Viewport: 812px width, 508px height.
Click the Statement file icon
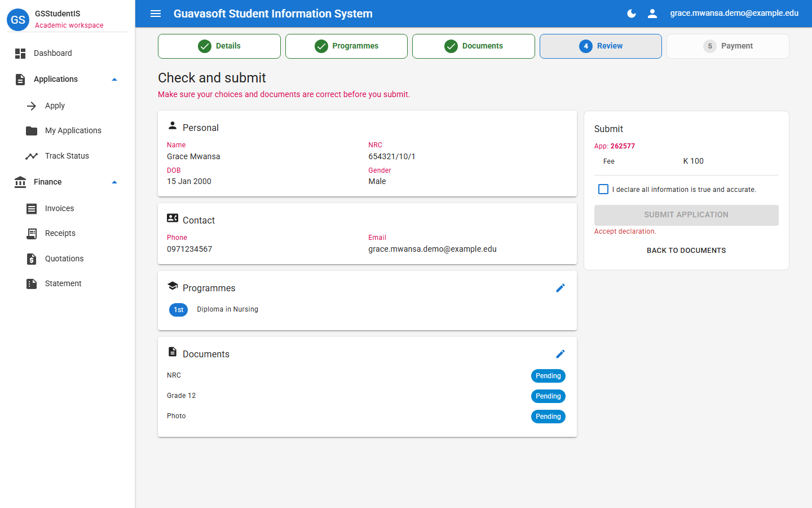32,284
